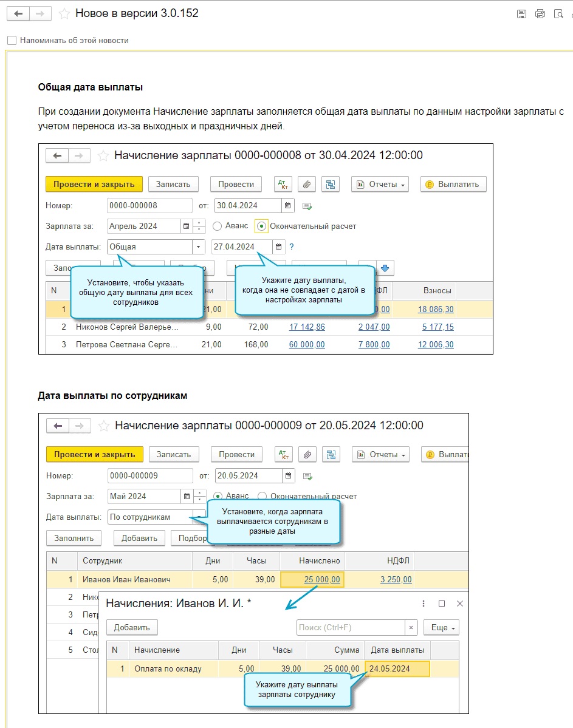
Task: Open 'Дата выплаты' dropdown showing 'Общая'
Action: [199, 247]
